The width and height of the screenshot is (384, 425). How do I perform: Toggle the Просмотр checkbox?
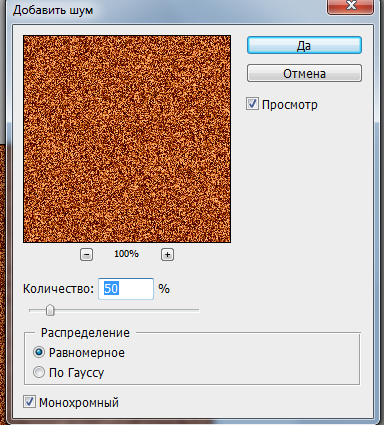(252, 104)
